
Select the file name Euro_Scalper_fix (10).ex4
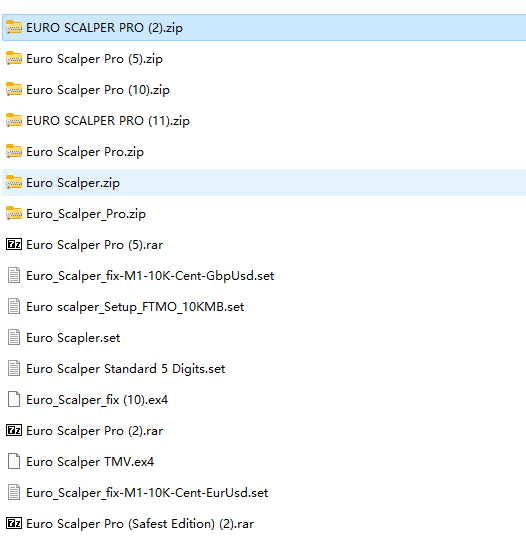tap(97, 400)
